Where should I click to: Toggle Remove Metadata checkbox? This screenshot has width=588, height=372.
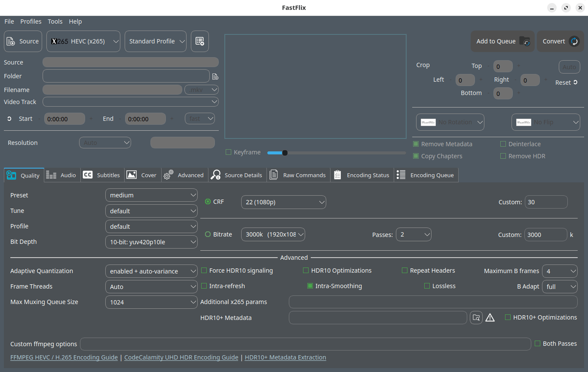click(x=416, y=144)
